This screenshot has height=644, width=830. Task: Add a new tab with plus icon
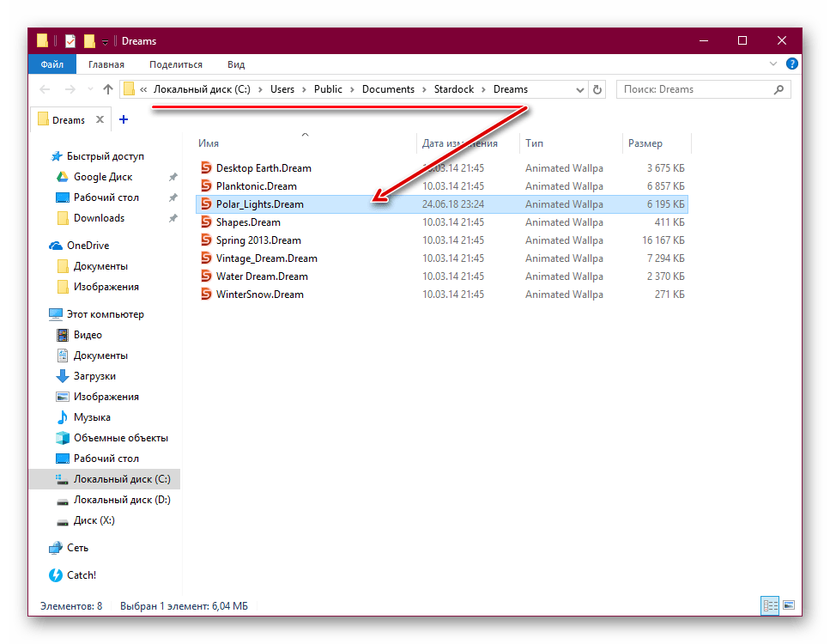coord(124,120)
